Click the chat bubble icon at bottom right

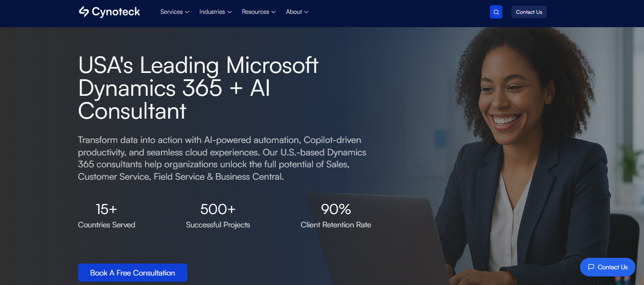[x=591, y=267]
